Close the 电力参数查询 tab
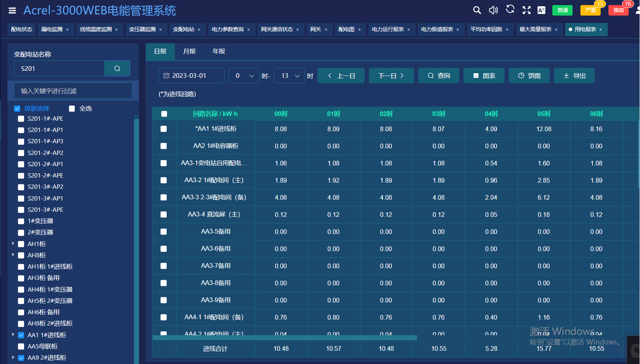 coord(249,30)
